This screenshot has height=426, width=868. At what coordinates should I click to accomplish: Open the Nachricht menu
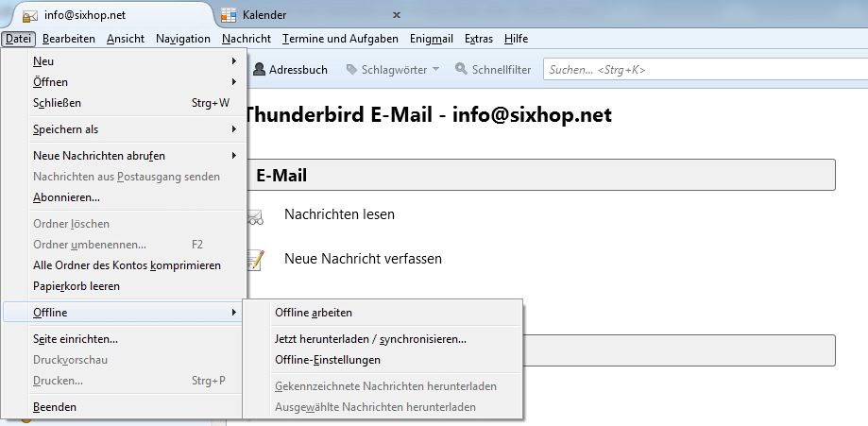tap(247, 39)
